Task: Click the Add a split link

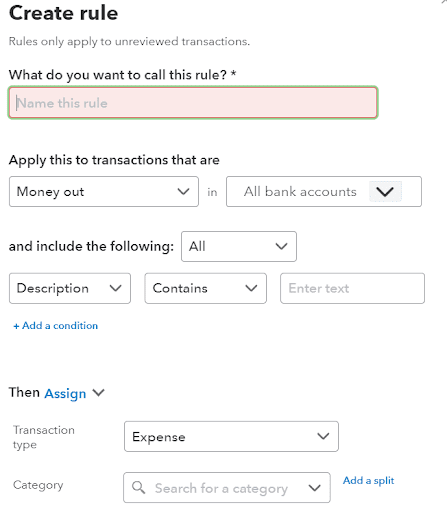Action: tap(368, 481)
